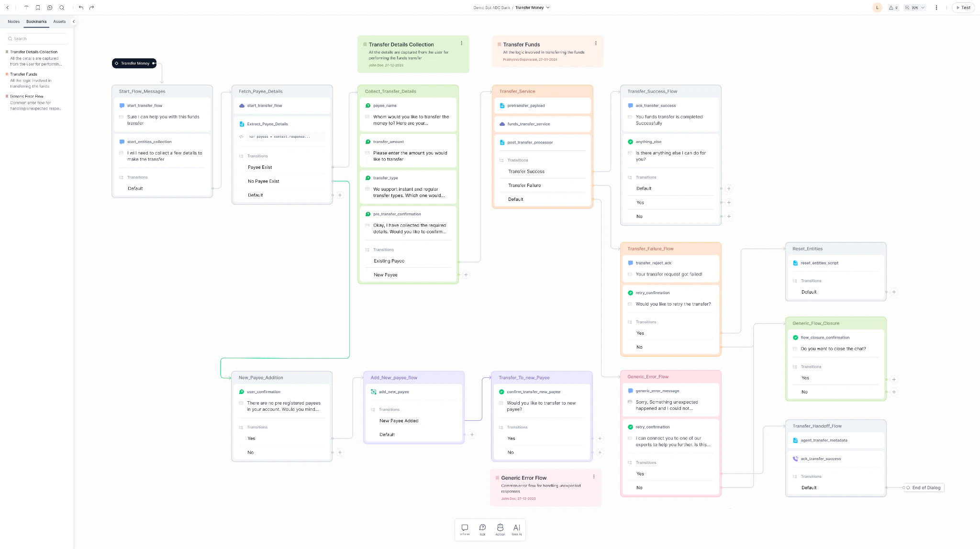The image size is (980, 549).
Task: Click the Test button to run the bot
Action: [x=963, y=7]
